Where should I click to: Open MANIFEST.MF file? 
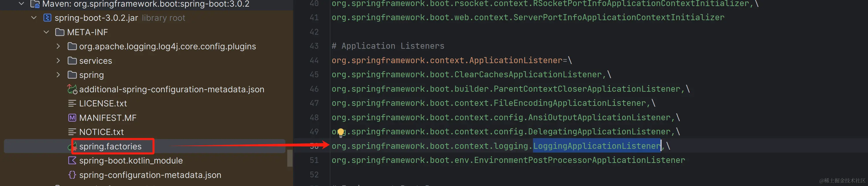click(108, 118)
